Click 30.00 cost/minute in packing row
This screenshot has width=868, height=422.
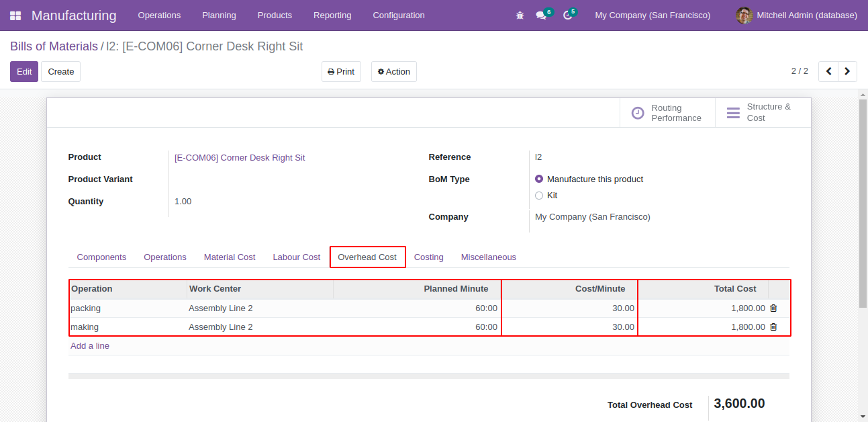point(623,308)
